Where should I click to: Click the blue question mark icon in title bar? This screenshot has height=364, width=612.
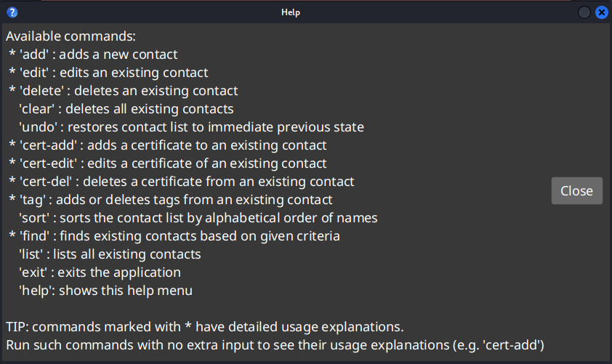[x=12, y=12]
